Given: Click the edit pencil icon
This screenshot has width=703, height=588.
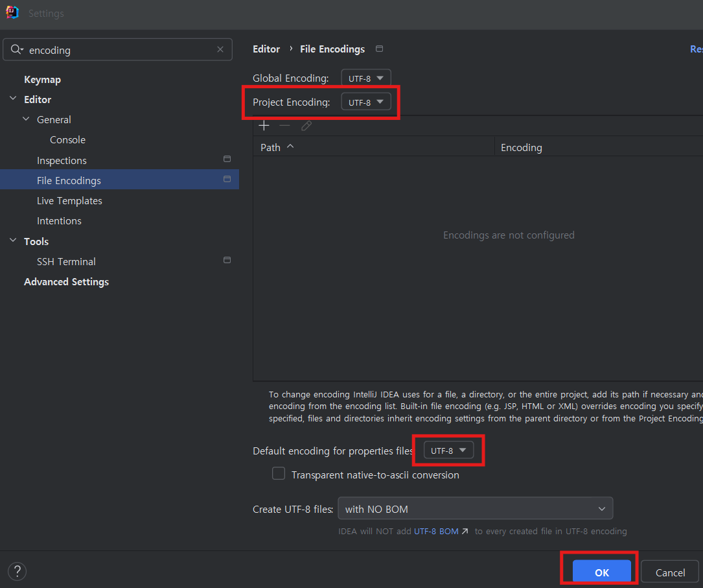Looking at the screenshot, I should pos(306,126).
